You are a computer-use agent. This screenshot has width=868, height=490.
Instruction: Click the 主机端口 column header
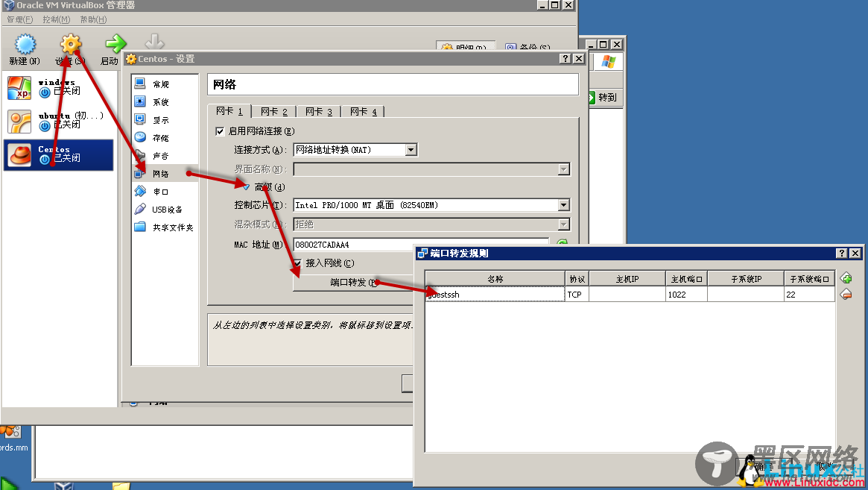686,279
